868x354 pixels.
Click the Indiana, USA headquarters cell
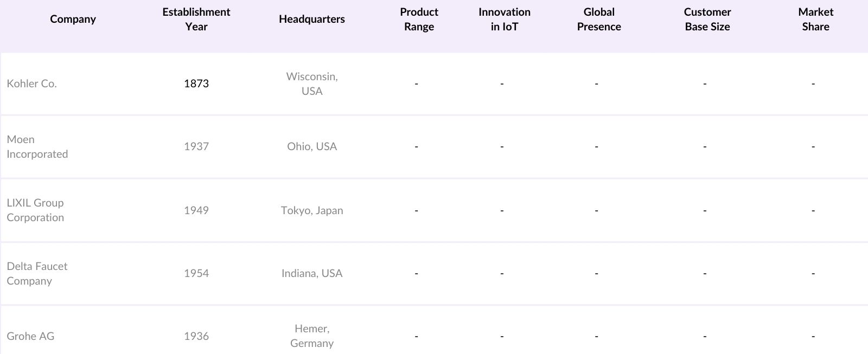(x=312, y=273)
